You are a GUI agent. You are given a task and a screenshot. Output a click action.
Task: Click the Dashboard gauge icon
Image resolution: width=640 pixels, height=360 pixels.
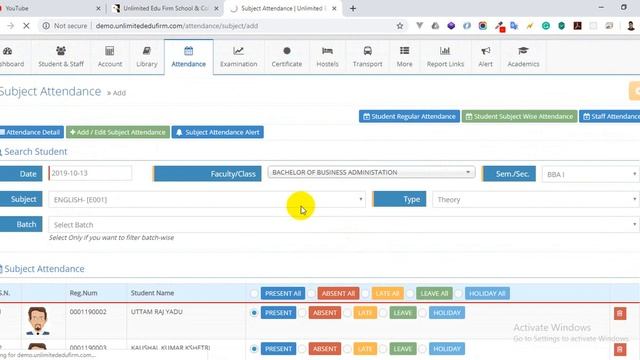click(7, 51)
